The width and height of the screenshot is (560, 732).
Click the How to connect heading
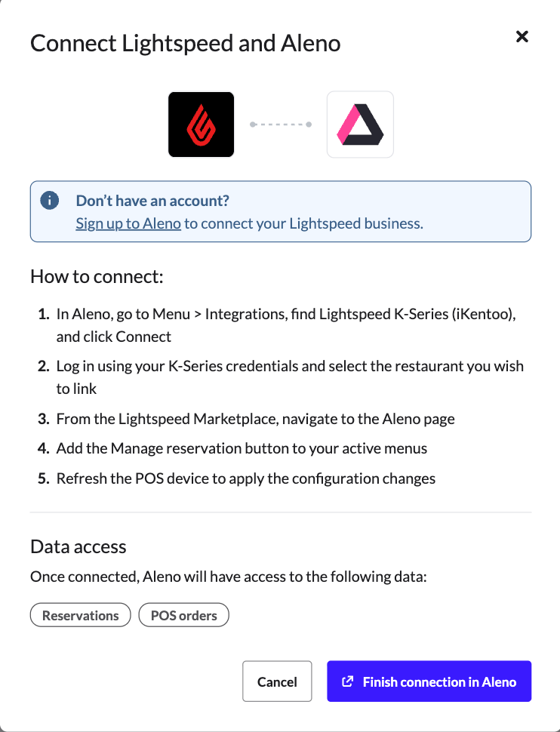coord(97,276)
